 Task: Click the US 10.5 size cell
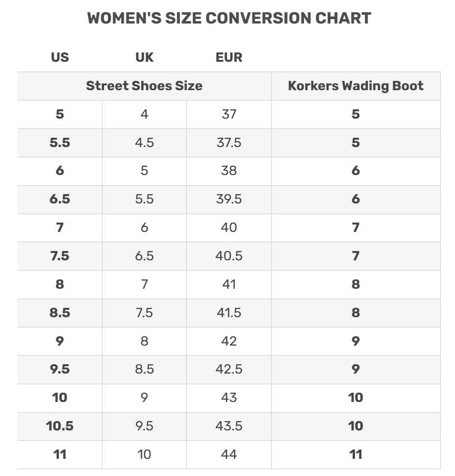click(60, 426)
